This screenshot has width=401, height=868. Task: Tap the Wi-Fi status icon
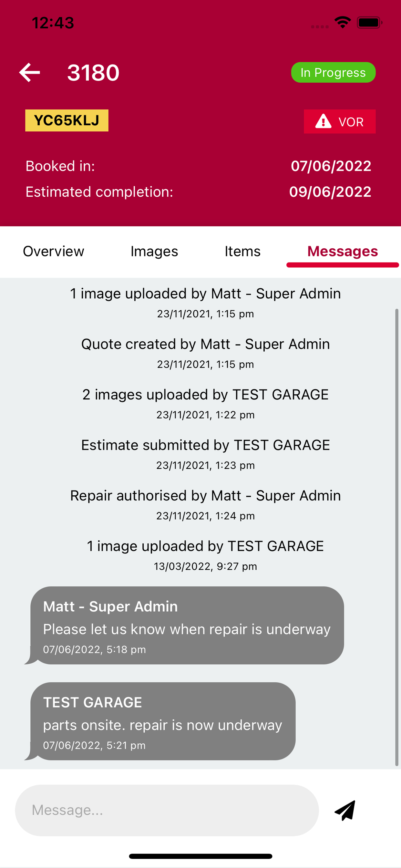[343, 23]
